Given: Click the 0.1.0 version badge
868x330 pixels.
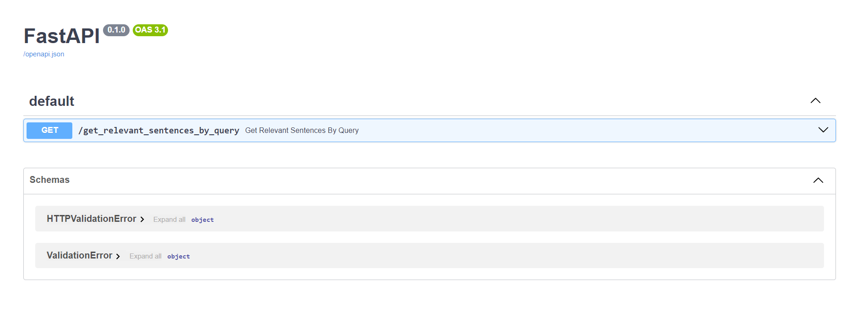Looking at the screenshot, I should 116,30.
